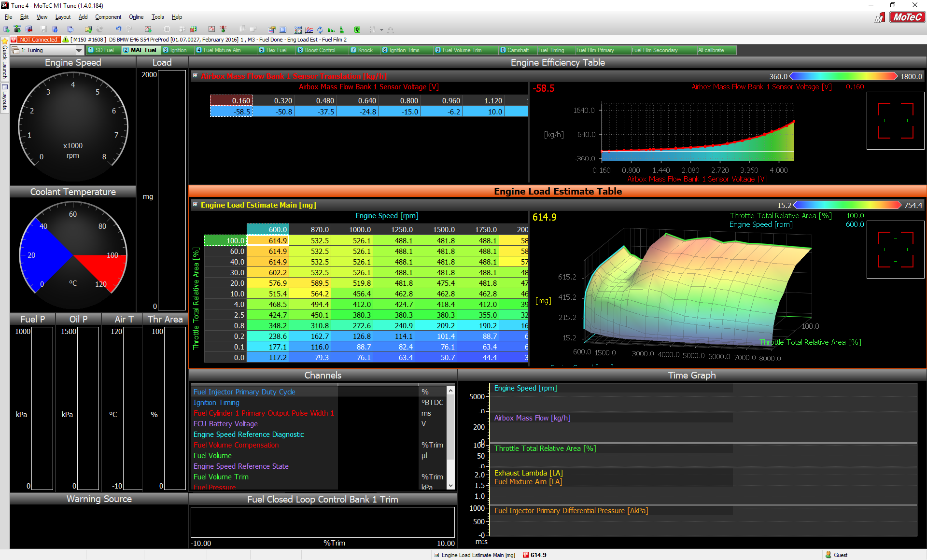
Task: Click the line graph view icon
Action: pyautogui.click(x=309, y=29)
